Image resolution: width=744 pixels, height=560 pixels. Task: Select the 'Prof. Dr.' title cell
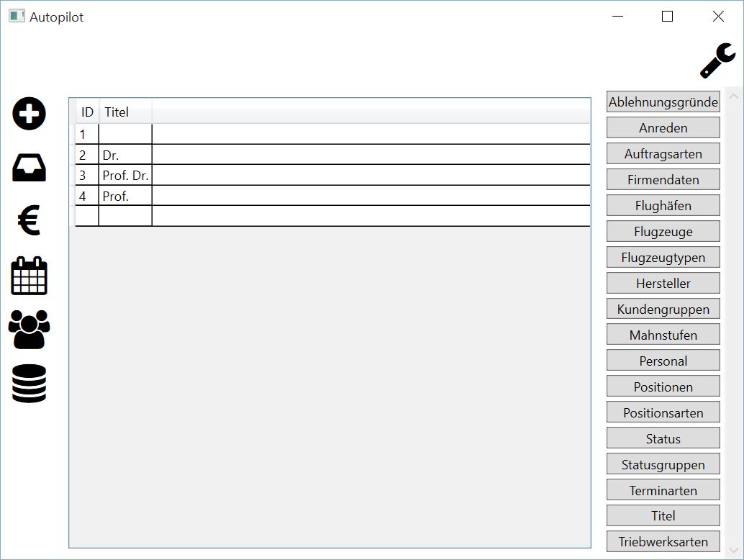coord(125,175)
